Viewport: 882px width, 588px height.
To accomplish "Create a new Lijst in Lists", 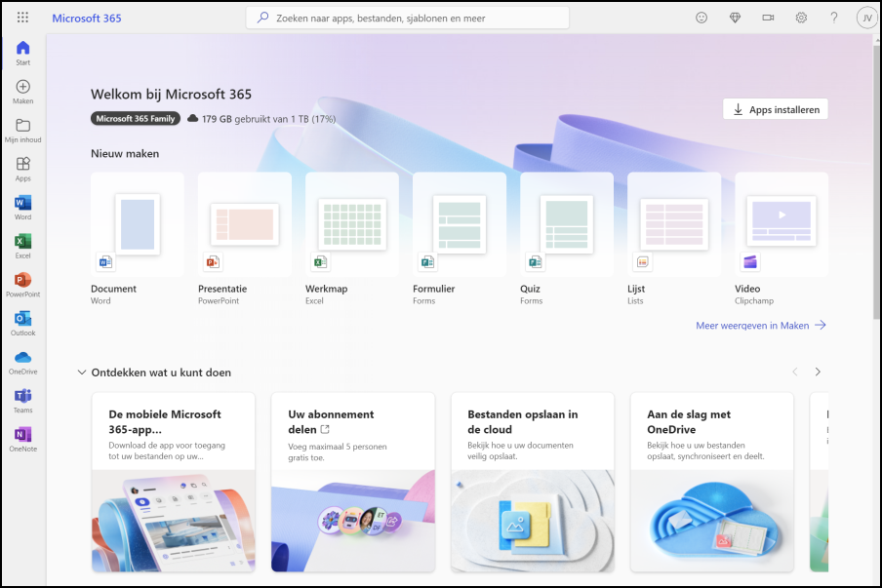I will tap(674, 240).
